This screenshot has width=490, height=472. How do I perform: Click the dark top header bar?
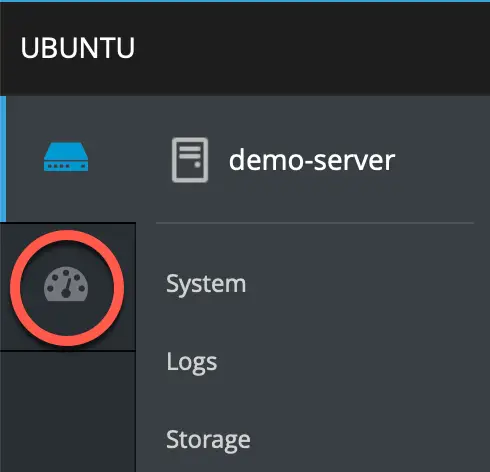point(245,48)
